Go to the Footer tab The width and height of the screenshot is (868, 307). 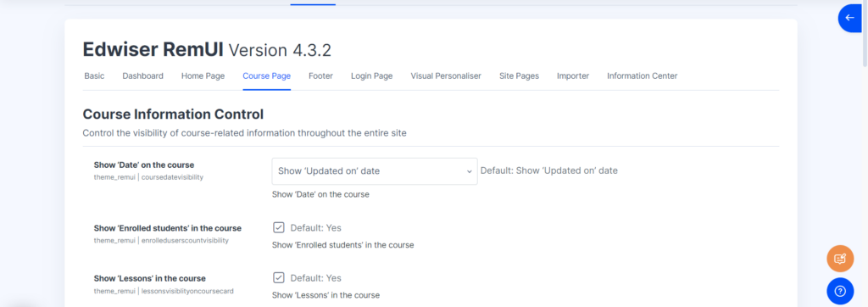(x=320, y=76)
